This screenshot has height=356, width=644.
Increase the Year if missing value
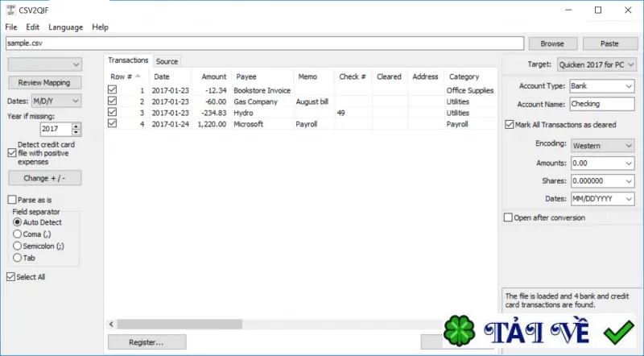click(x=76, y=126)
